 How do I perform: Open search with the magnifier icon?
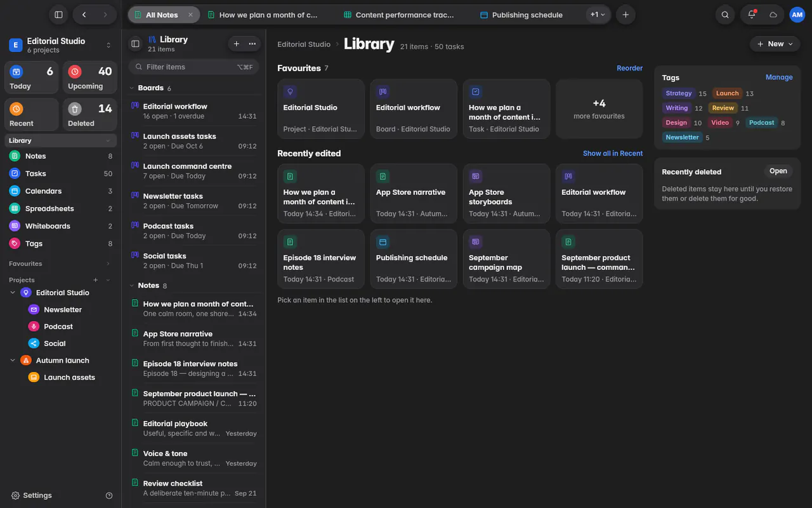(x=725, y=15)
